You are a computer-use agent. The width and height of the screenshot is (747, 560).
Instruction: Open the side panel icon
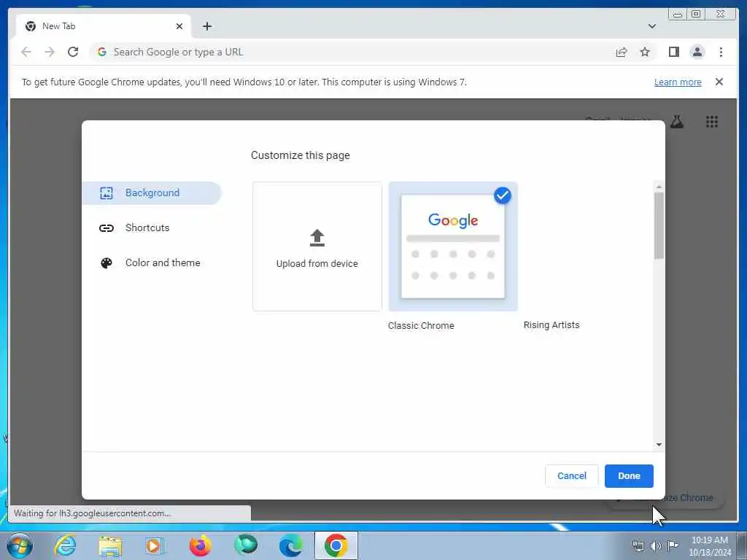[x=673, y=52]
